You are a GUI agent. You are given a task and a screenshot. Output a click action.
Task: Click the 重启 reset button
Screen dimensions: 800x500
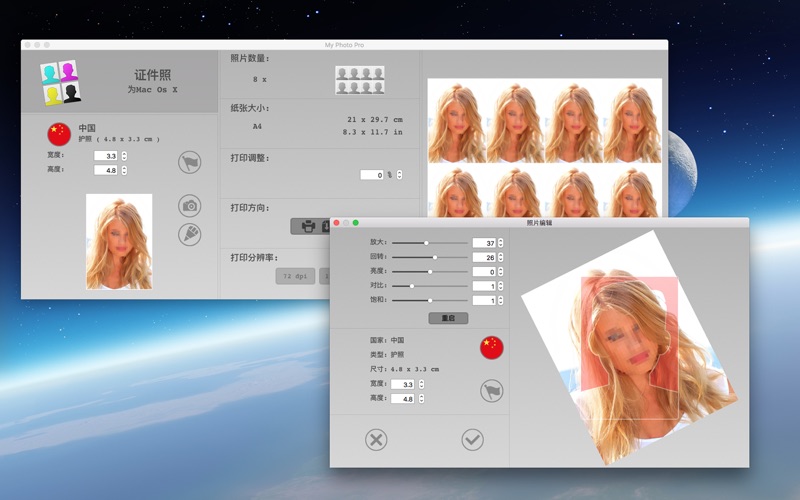(x=448, y=318)
